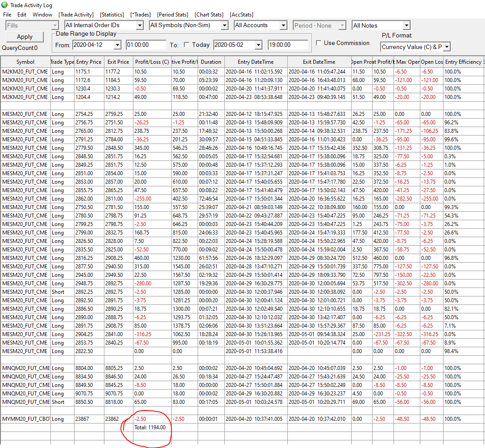Open the All Accounts dropdown
The width and height of the screenshot is (485, 448).
point(261,25)
